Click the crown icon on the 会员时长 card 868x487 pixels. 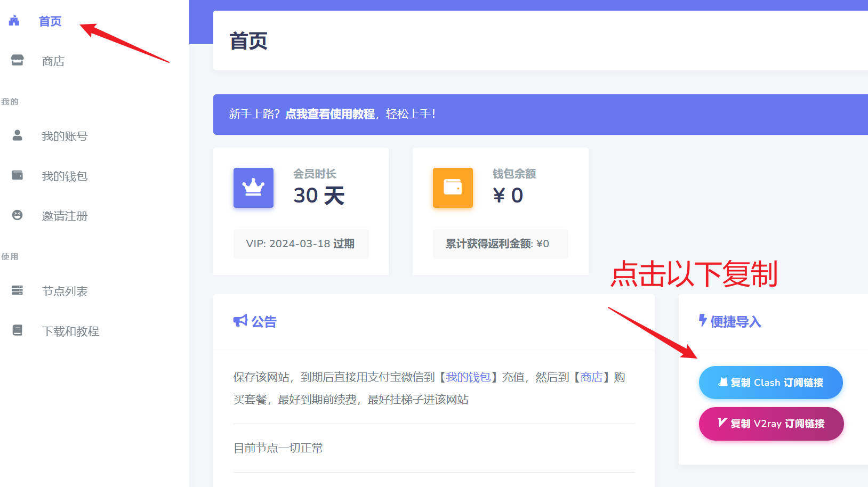(x=253, y=188)
